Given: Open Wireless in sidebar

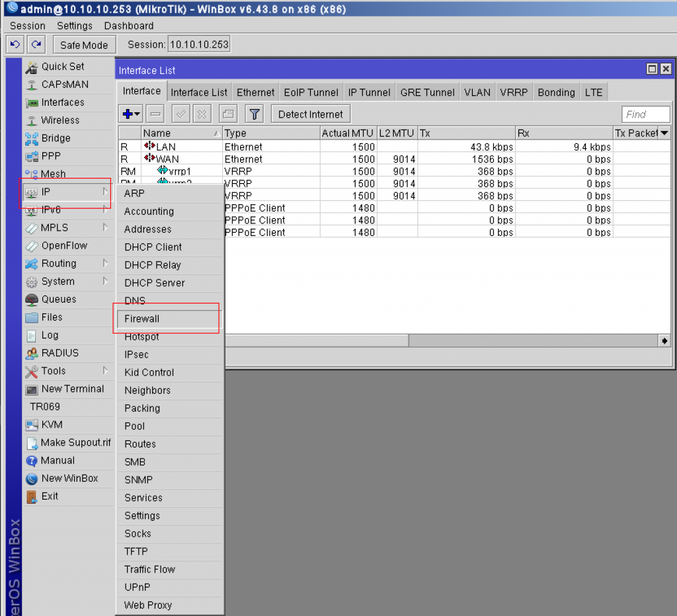Looking at the screenshot, I should [68, 120].
